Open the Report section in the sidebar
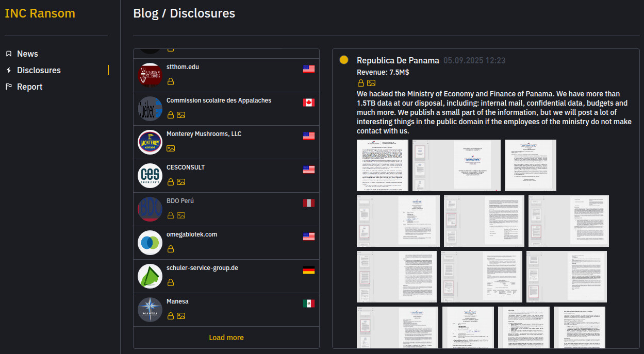This screenshot has width=644, height=354. click(x=29, y=87)
